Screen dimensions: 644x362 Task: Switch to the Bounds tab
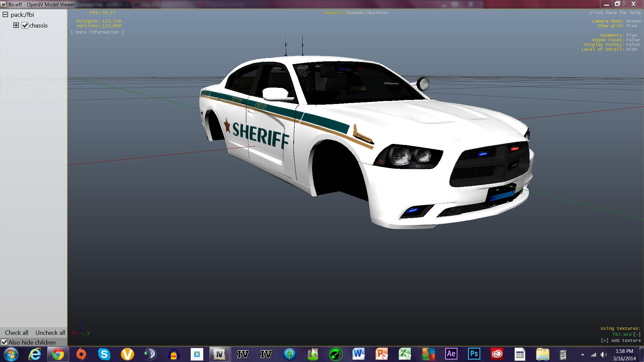[x=355, y=13]
